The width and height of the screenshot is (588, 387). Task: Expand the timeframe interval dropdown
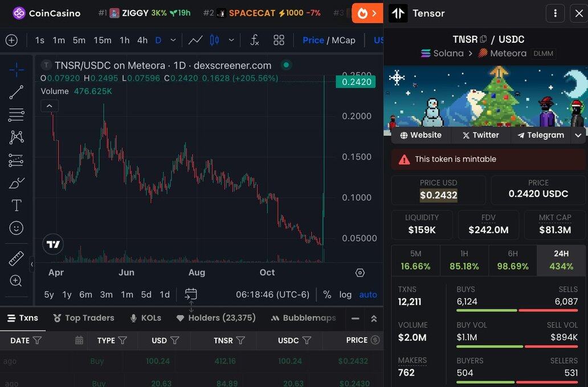pos(173,40)
